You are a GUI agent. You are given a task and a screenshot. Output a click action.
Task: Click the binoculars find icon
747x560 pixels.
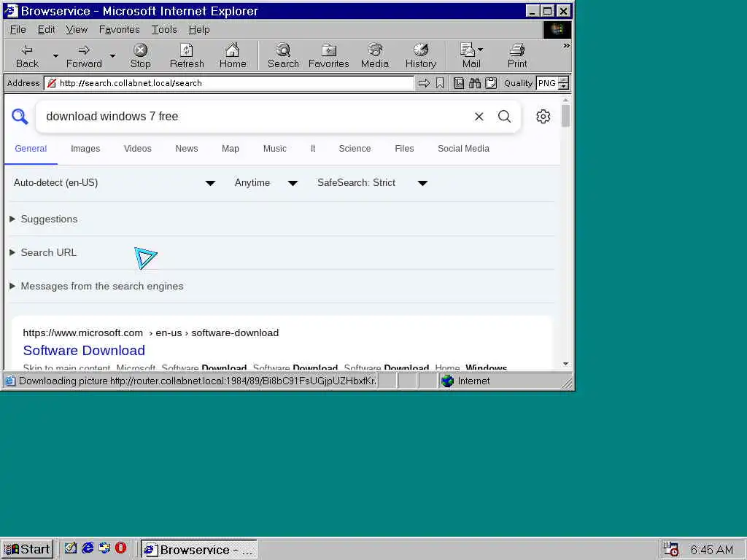(474, 83)
